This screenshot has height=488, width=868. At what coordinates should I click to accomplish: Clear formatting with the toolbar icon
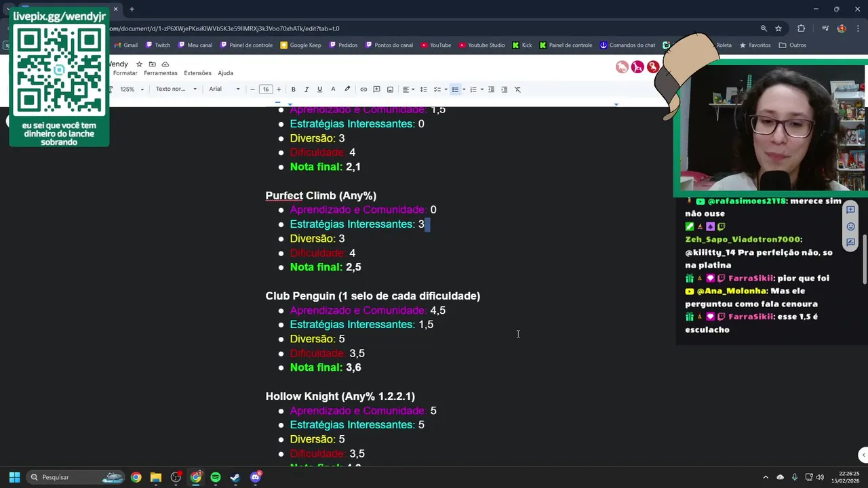pos(517,89)
